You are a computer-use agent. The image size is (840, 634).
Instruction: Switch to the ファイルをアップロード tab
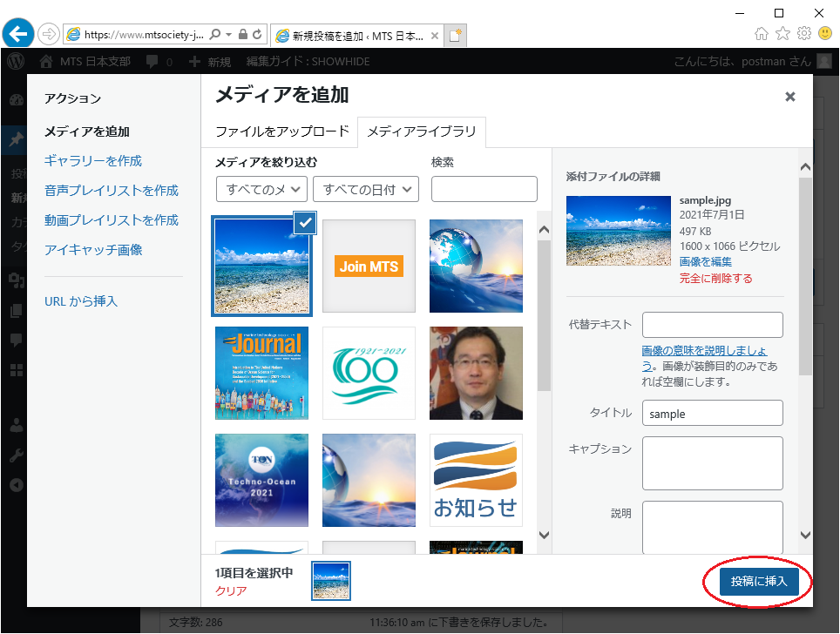[281, 132]
